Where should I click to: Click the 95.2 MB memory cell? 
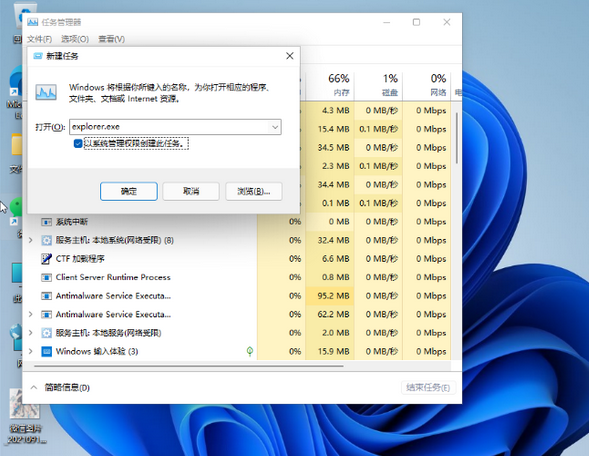[x=330, y=296]
